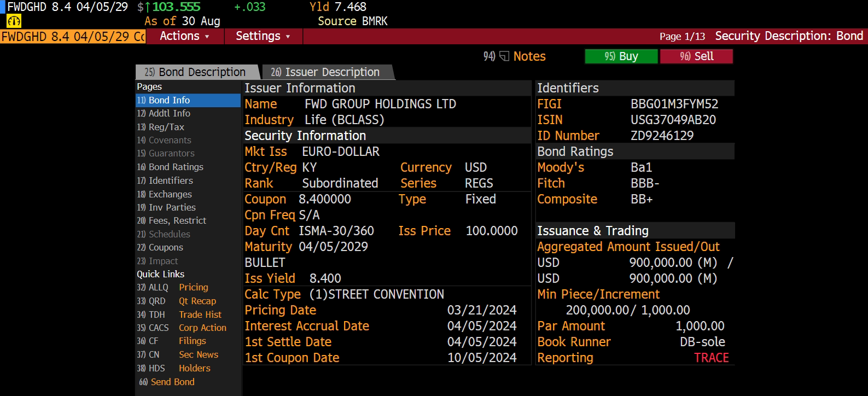Viewport: 868px width, 396px height.
Task: Open the Impact page
Action: (188, 261)
